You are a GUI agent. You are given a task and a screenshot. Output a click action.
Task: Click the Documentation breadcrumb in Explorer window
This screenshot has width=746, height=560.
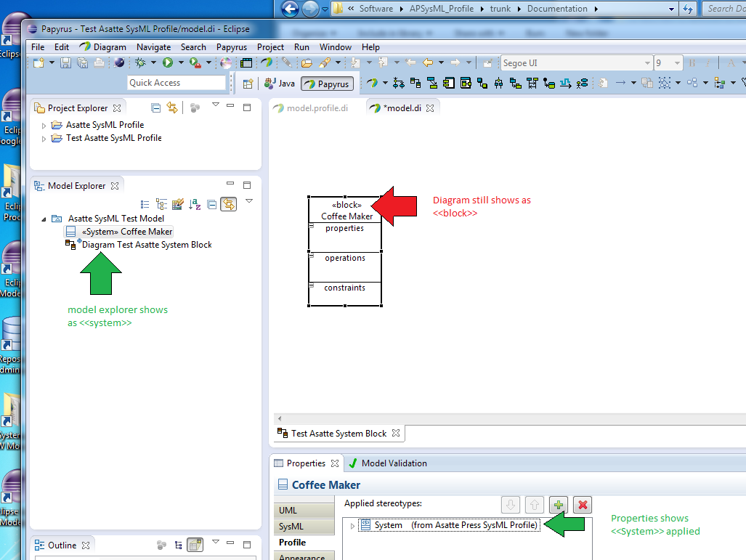557,9
